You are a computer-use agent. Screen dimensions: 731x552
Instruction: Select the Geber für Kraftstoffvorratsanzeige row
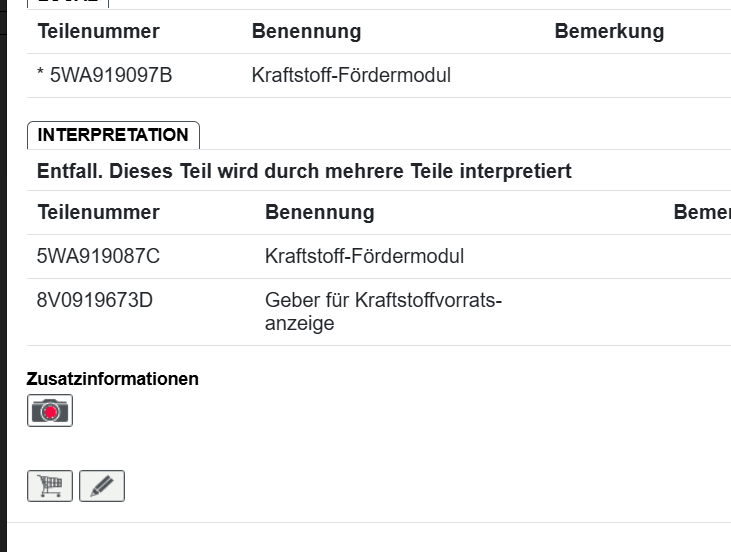click(x=383, y=311)
